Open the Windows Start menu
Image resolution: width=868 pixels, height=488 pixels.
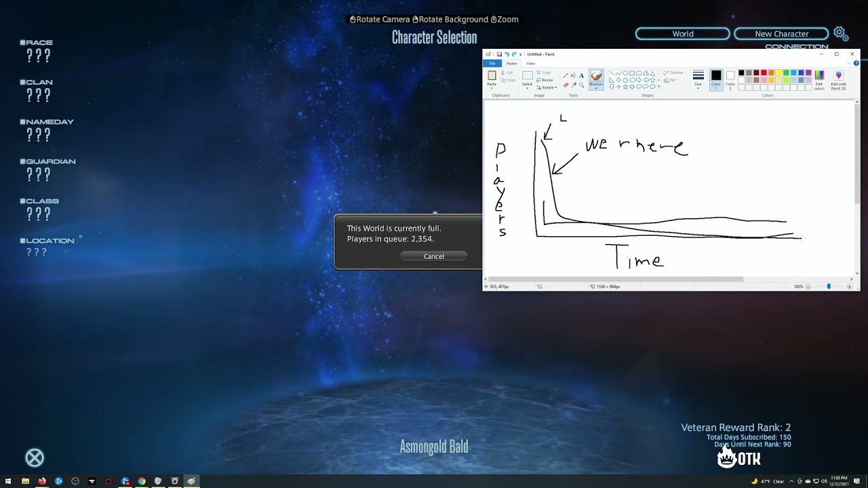click(x=8, y=481)
